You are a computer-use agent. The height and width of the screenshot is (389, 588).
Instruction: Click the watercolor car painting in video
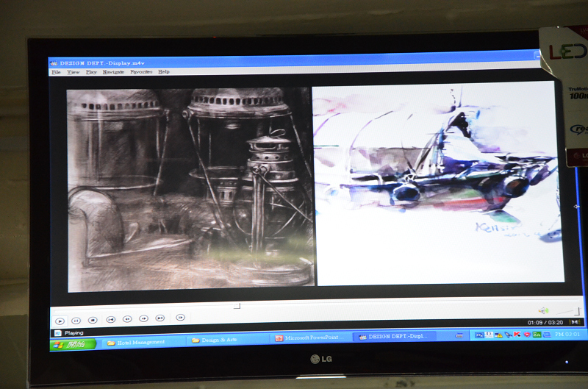tap(438, 183)
